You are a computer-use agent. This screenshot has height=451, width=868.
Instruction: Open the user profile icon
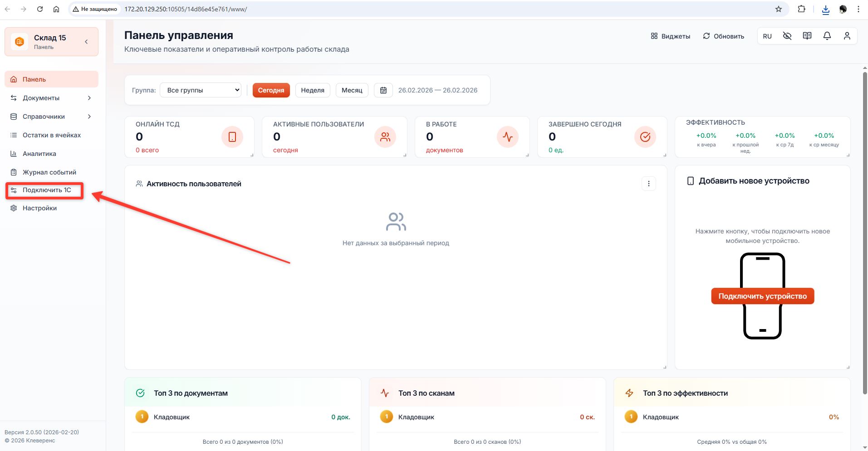coord(847,36)
